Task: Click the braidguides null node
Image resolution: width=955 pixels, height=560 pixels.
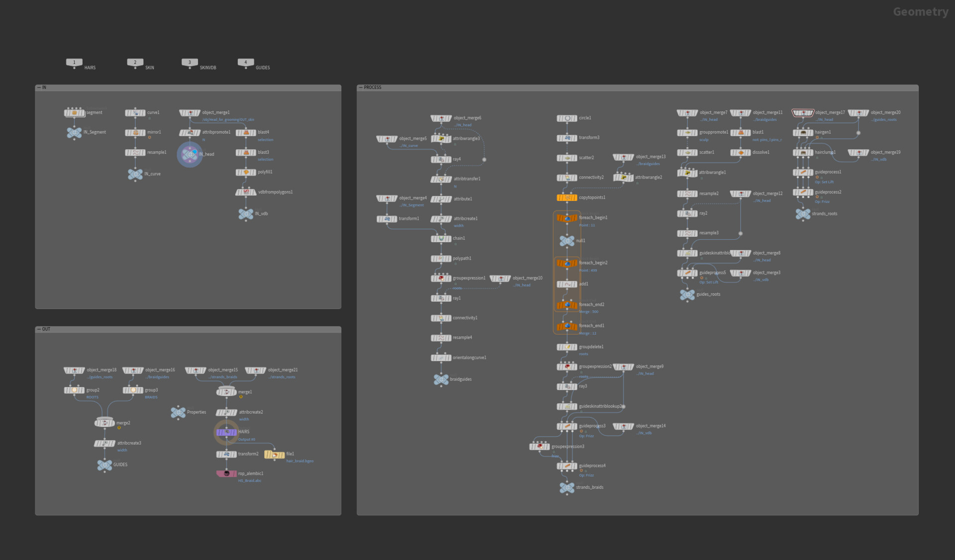Action: click(441, 379)
